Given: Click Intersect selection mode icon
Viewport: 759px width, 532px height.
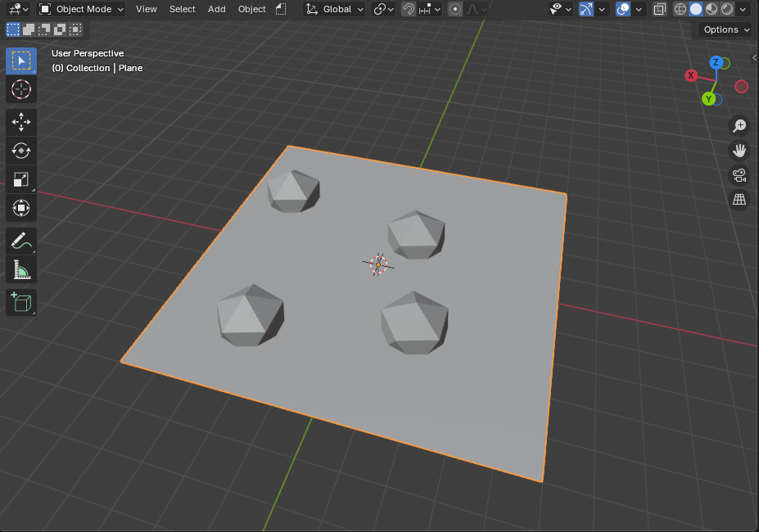Looking at the screenshot, I should 75,29.
